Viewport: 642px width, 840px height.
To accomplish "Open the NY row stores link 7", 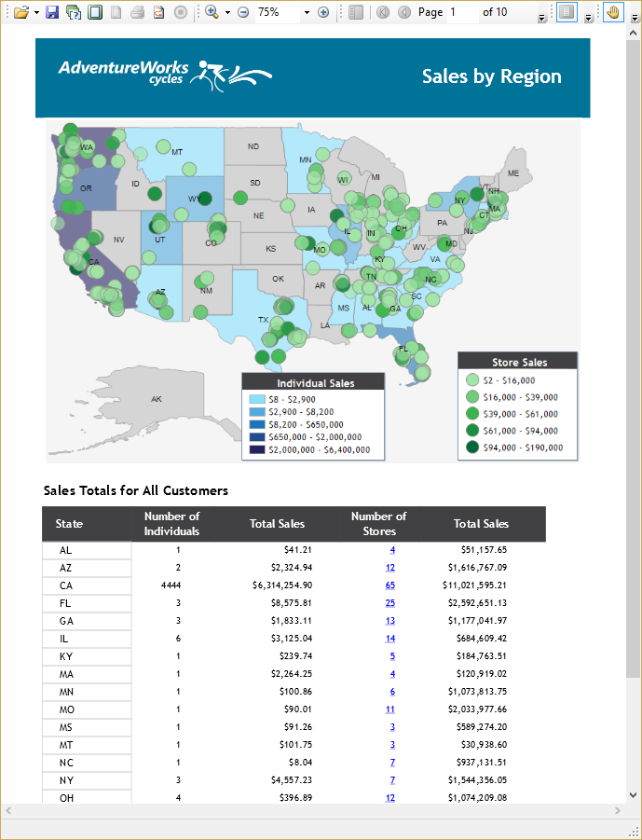I will (x=392, y=780).
